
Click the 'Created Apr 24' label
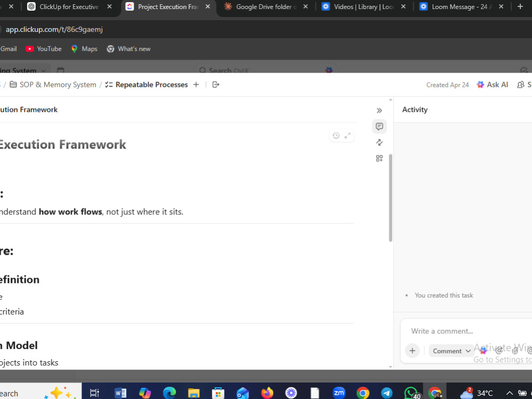447,85
